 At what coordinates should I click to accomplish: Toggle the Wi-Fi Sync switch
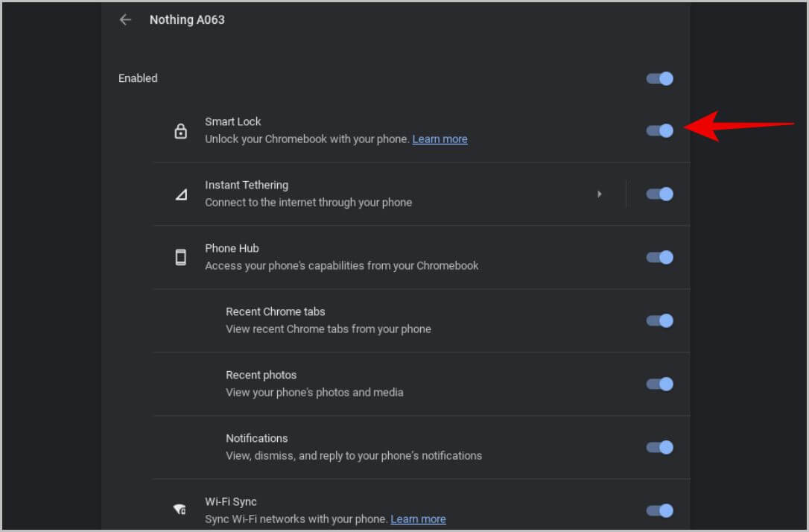659,511
